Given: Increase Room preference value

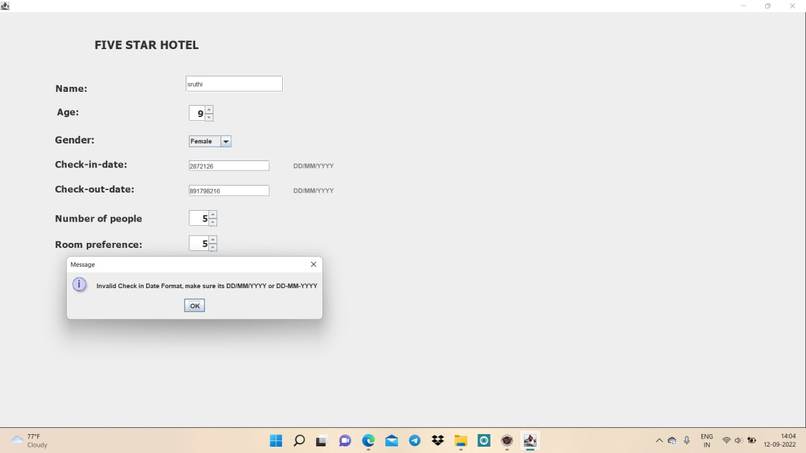Looking at the screenshot, I should point(213,240).
